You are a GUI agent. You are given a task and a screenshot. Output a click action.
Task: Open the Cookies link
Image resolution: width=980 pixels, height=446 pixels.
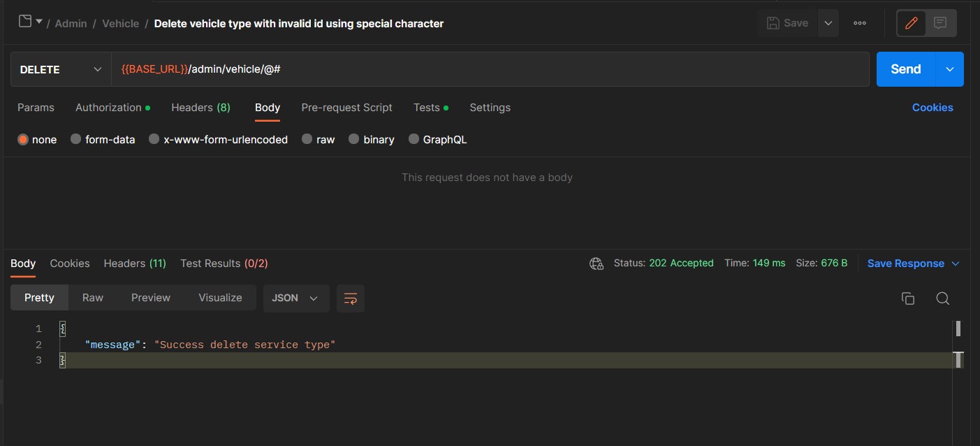[933, 107]
